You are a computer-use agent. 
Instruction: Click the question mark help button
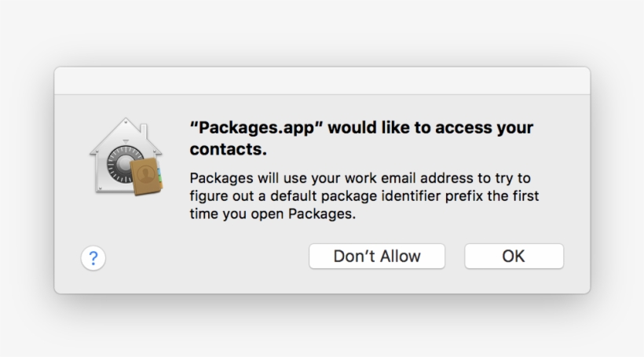[93, 257]
